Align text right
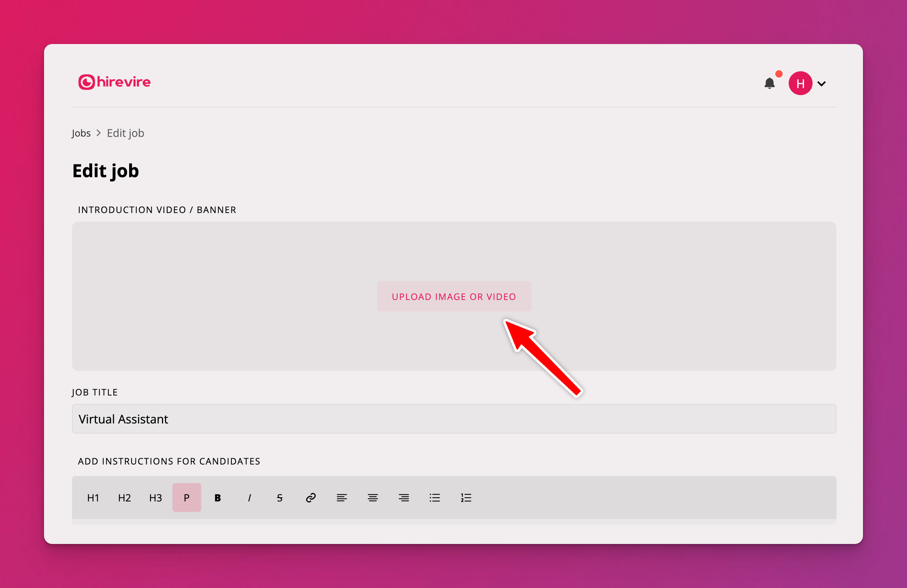907x588 pixels. click(403, 497)
